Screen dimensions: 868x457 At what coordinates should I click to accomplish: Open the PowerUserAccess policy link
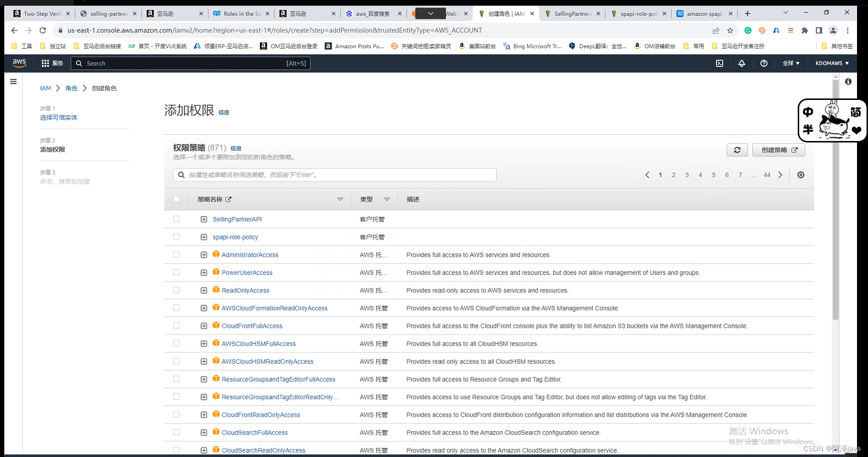[247, 272]
